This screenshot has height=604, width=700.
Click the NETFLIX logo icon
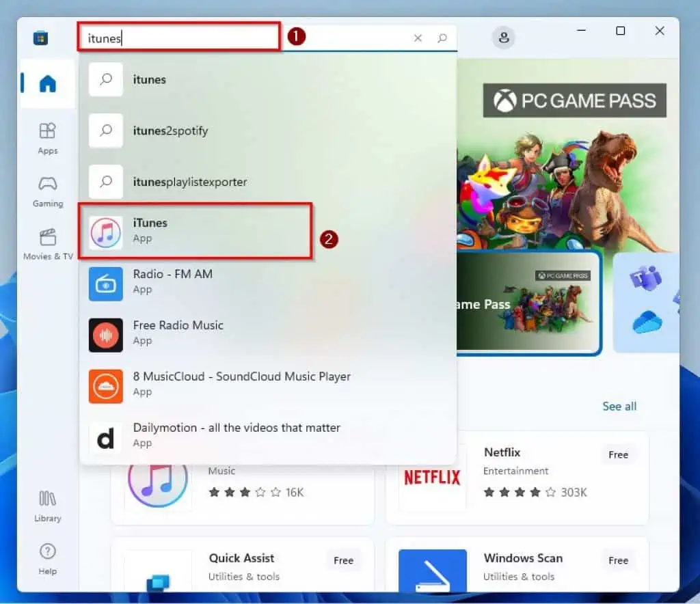click(x=432, y=478)
